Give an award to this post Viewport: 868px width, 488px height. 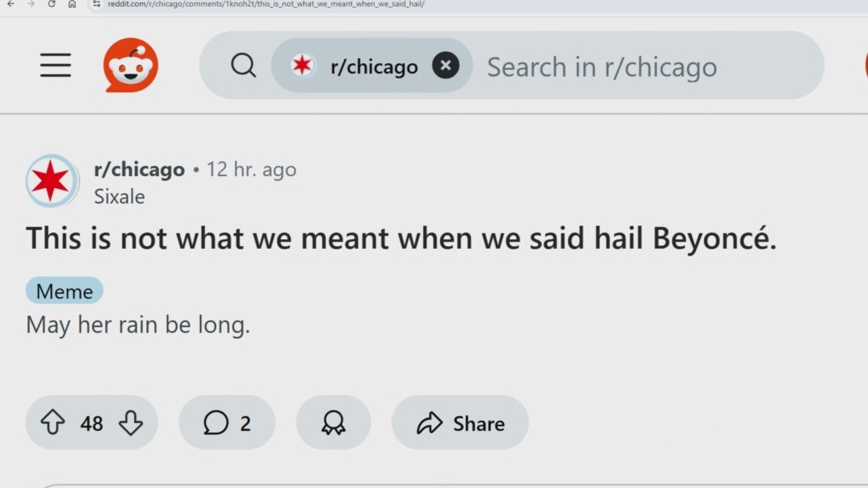coord(333,423)
